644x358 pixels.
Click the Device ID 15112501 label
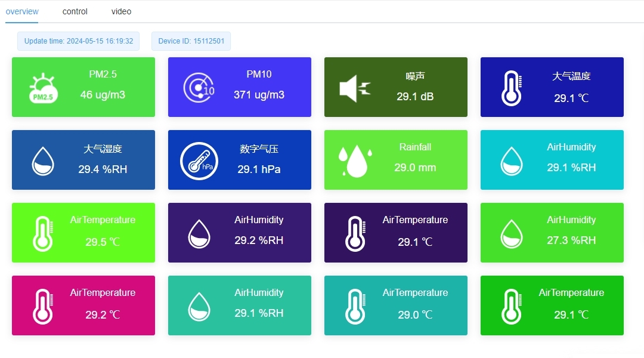click(191, 41)
